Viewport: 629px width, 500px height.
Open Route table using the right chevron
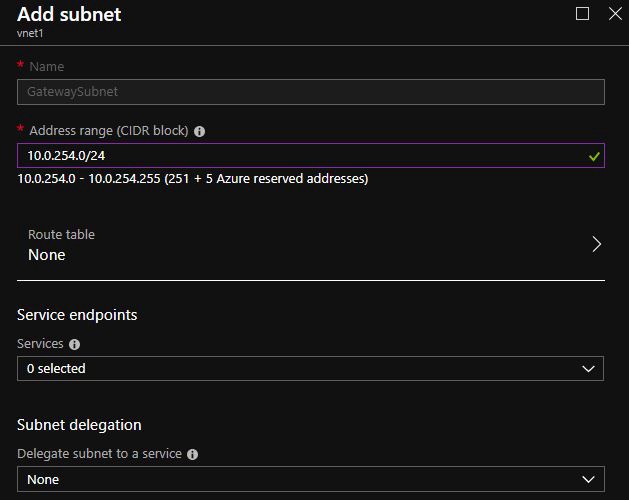point(596,244)
